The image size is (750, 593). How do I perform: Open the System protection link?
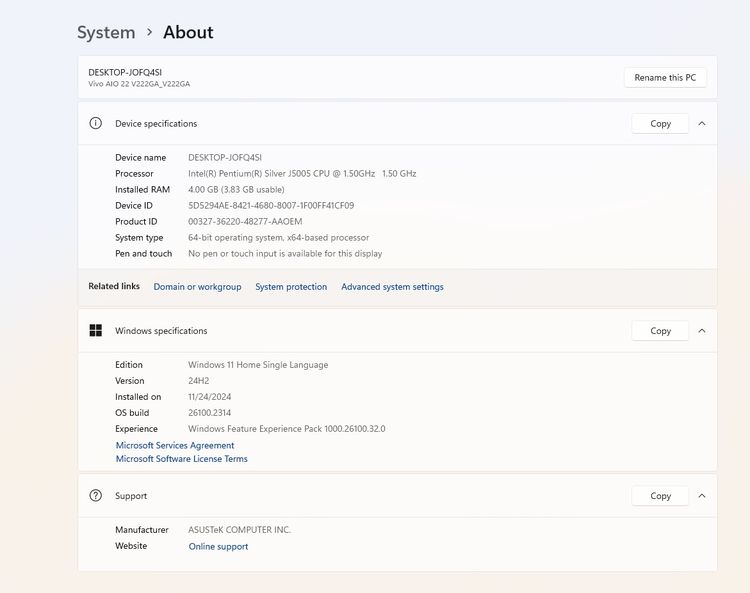pos(291,287)
